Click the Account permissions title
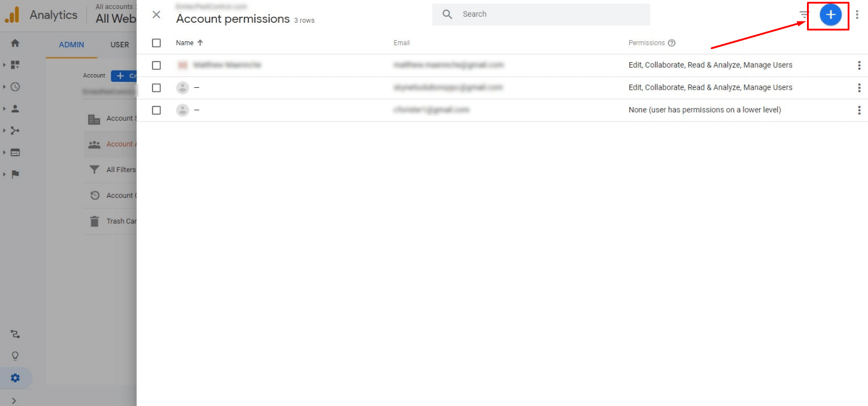 tap(233, 19)
